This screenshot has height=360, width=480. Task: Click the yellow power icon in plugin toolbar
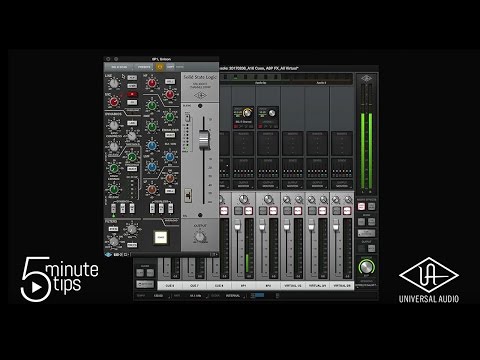(160, 67)
